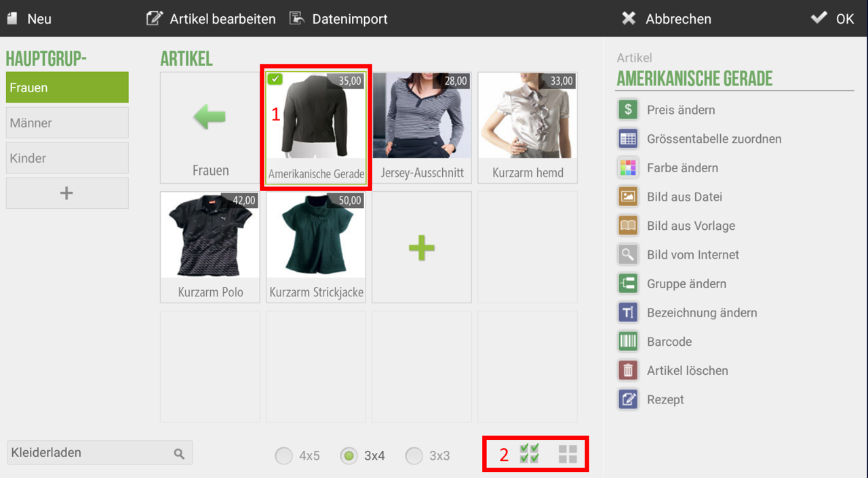Screen dimensions: 868x478
Task: Select the 3x3 grid radio button
Action: pyautogui.click(x=414, y=456)
